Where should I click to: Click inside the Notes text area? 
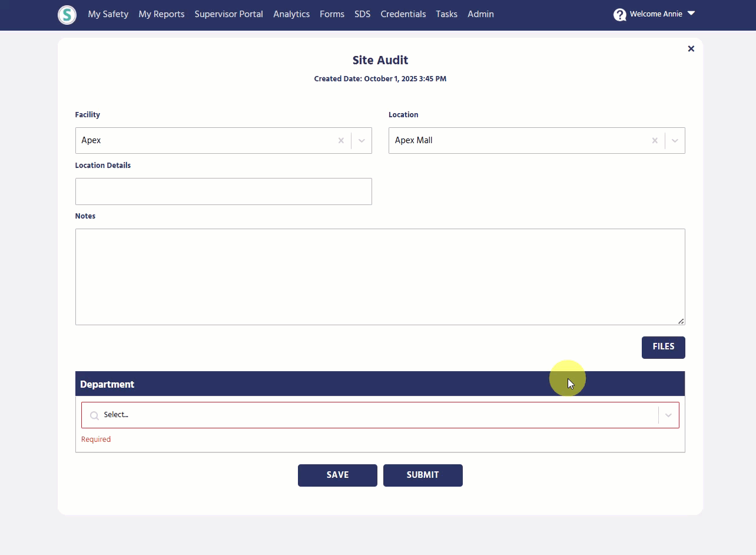point(380,277)
